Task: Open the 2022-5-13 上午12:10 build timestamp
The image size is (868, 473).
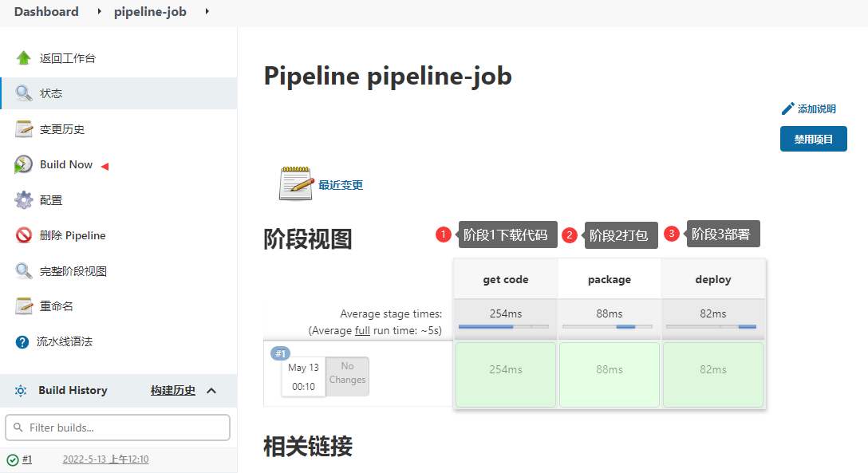Action: 106,459
